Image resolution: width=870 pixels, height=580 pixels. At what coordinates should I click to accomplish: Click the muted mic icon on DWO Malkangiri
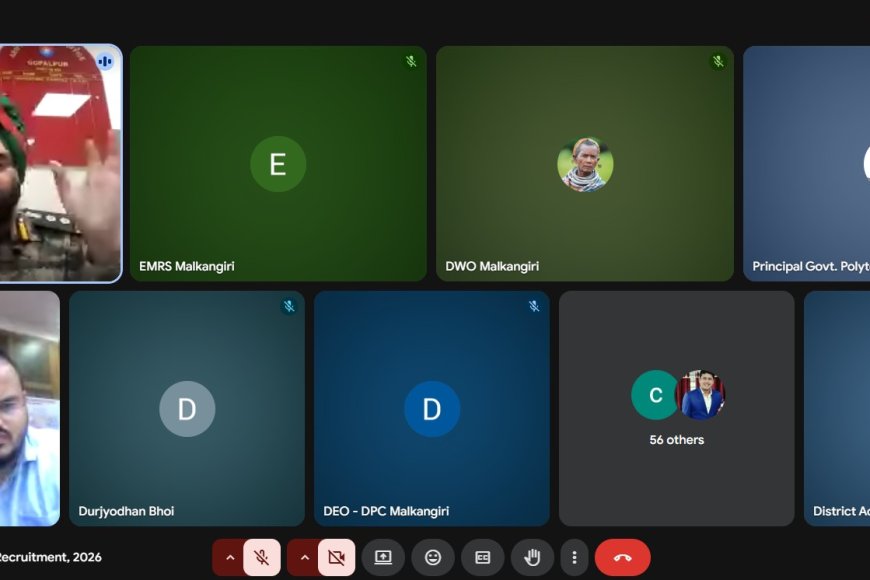718,62
